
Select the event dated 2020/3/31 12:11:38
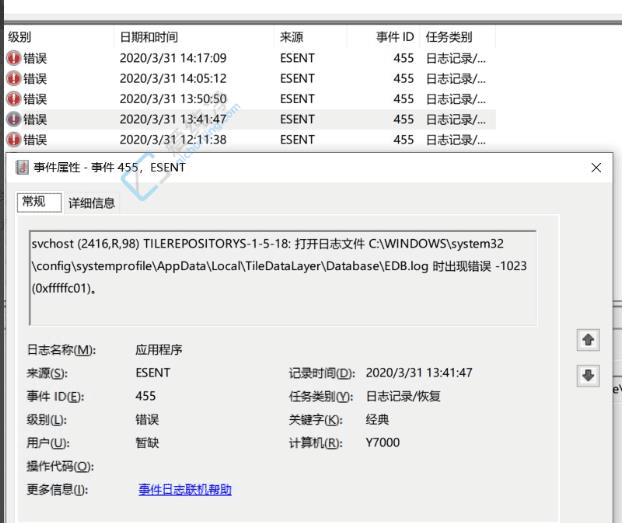(250, 139)
